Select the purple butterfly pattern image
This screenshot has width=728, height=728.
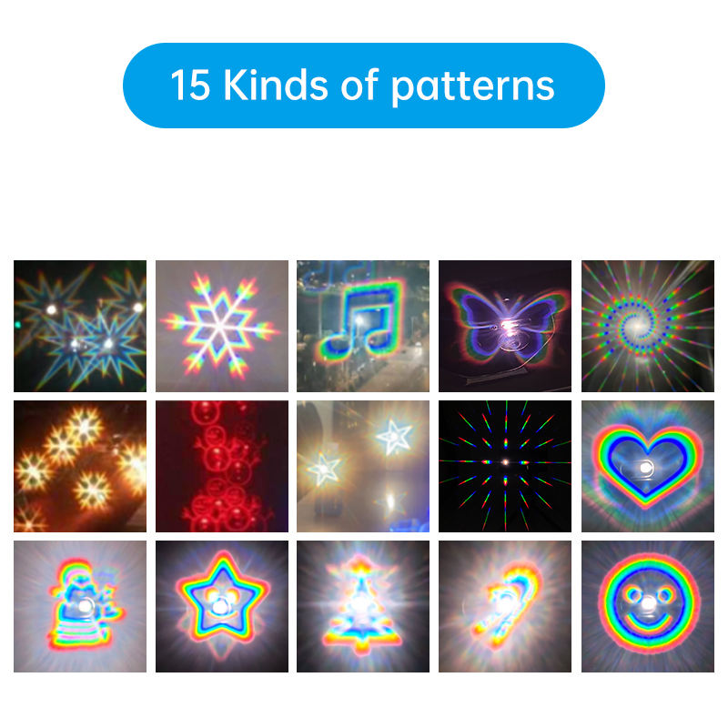click(x=505, y=326)
